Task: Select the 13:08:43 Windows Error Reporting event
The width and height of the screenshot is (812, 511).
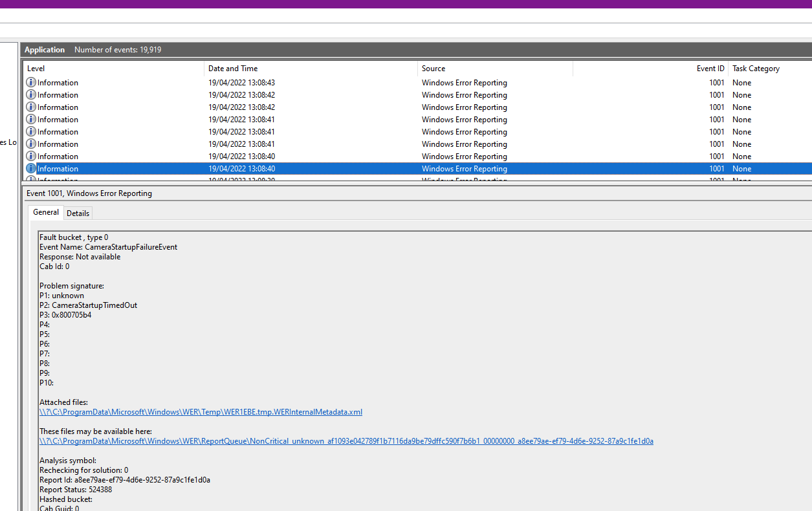Action: [x=259, y=82]
